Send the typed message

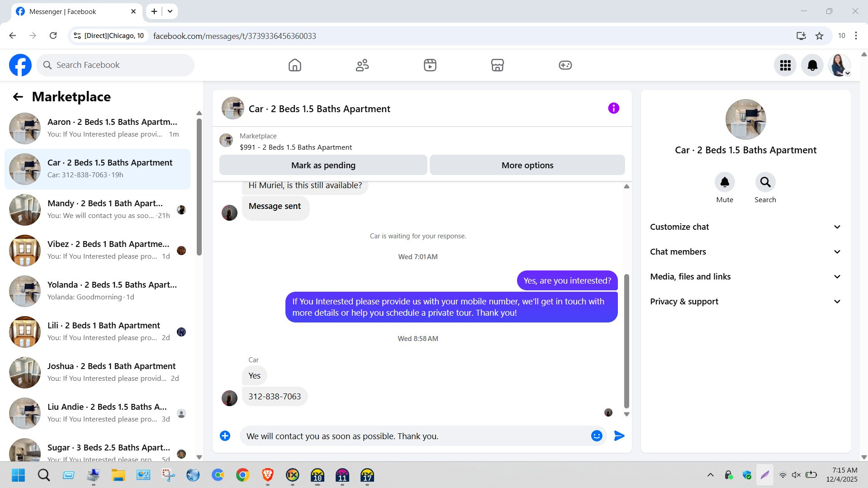619,436
